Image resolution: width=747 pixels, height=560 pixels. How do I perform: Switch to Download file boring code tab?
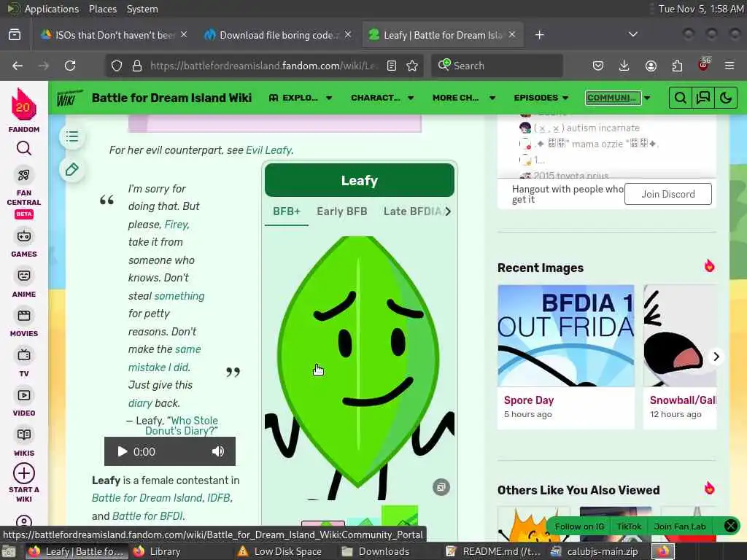point(278,35)
